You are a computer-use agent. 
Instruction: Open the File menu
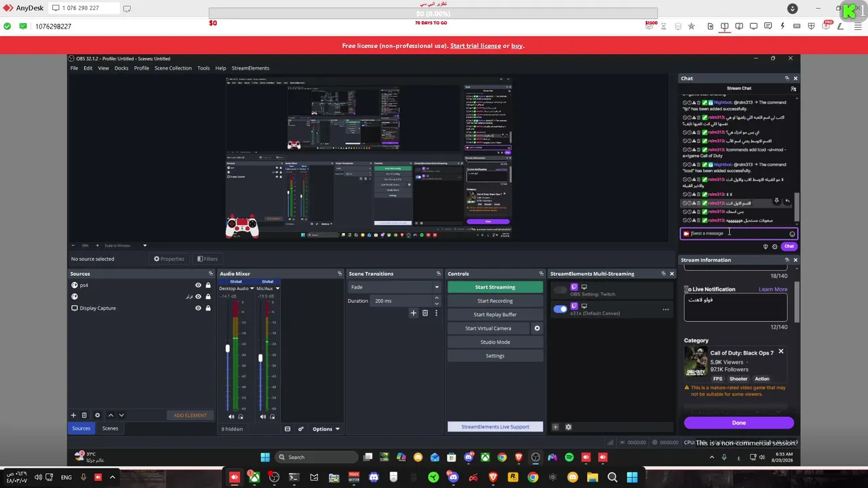[x=74, y=68]
